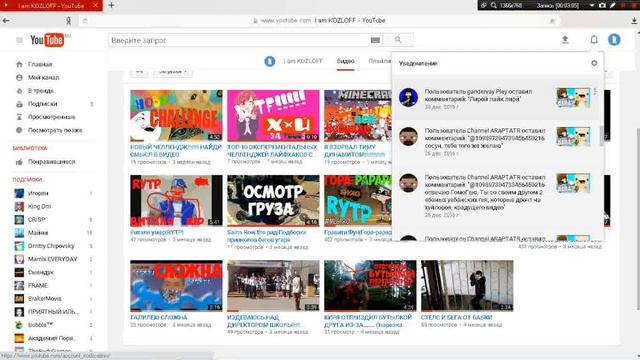Open the Dmitry Chipovsky subscription

coord(51,246)
